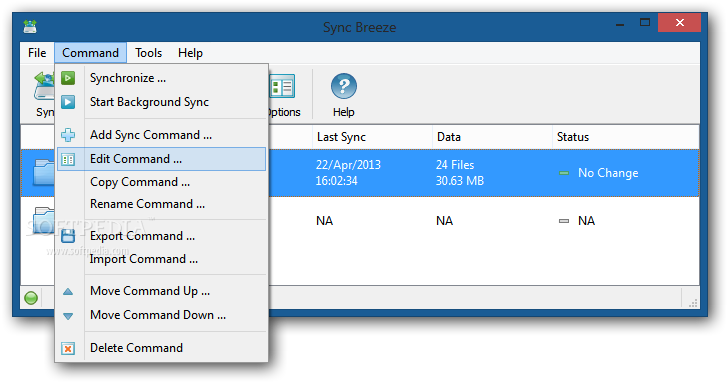Click the green No Change status indicator

[x=564, y=173]
